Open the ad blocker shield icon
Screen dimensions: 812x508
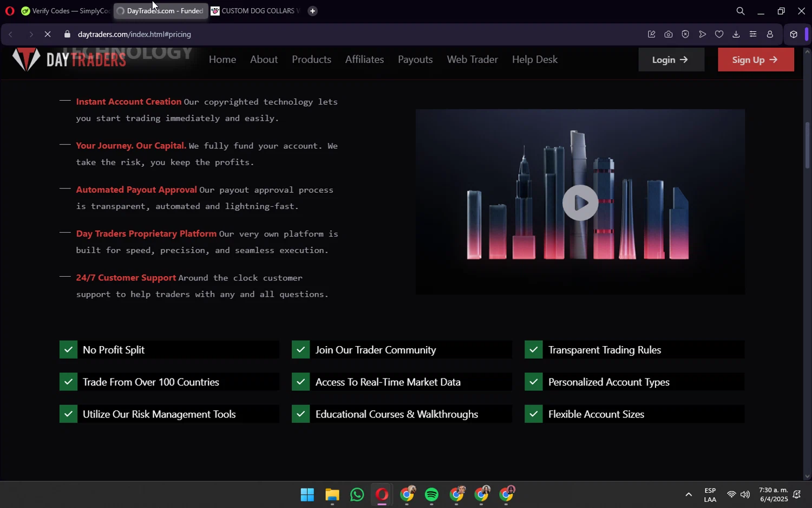point(685,34)
